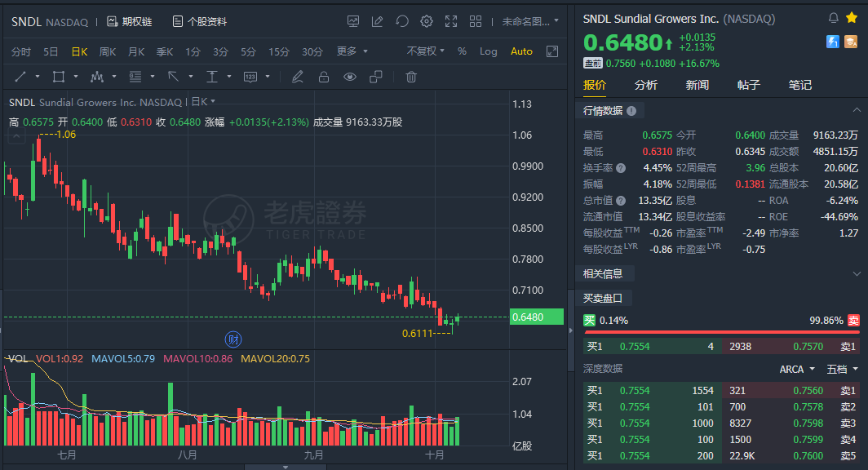Click the info icon beside 行情数据

coord(631,111)
